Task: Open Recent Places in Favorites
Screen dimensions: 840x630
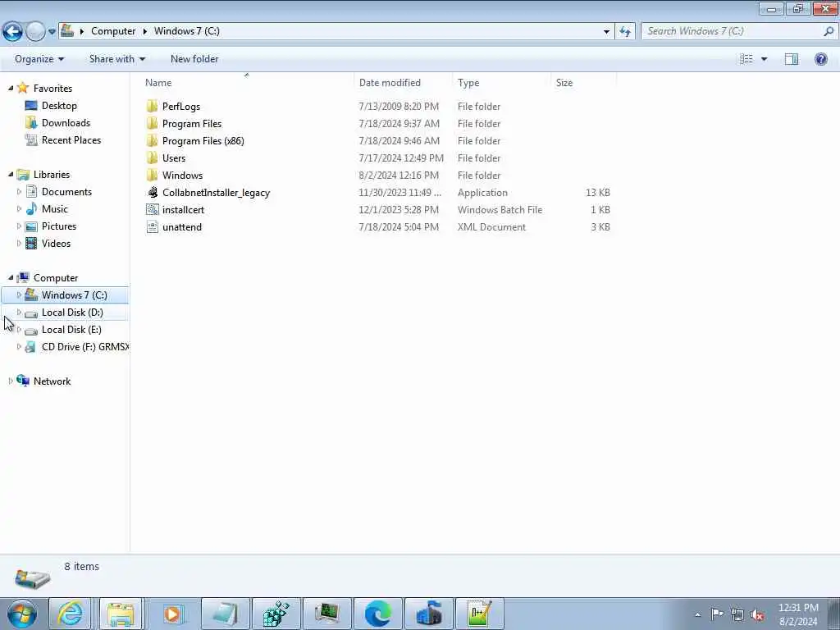Action: coord(71,139)
